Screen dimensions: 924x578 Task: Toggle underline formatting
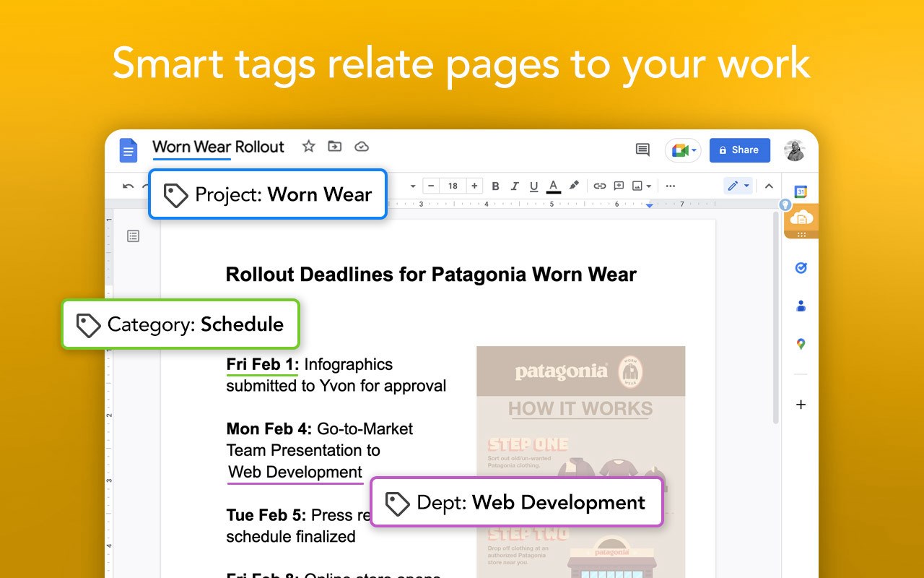pos(534,186)
